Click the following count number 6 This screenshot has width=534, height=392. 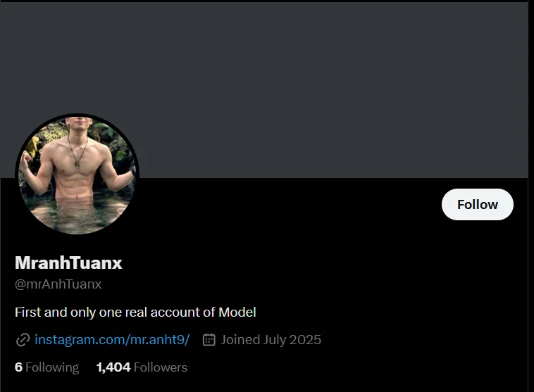point(18,367)
